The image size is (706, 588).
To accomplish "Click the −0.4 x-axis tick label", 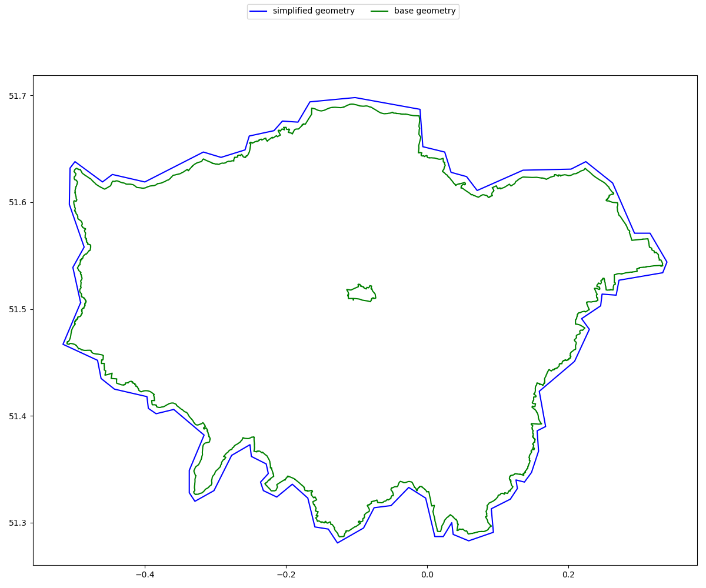I will pos(145,575).
